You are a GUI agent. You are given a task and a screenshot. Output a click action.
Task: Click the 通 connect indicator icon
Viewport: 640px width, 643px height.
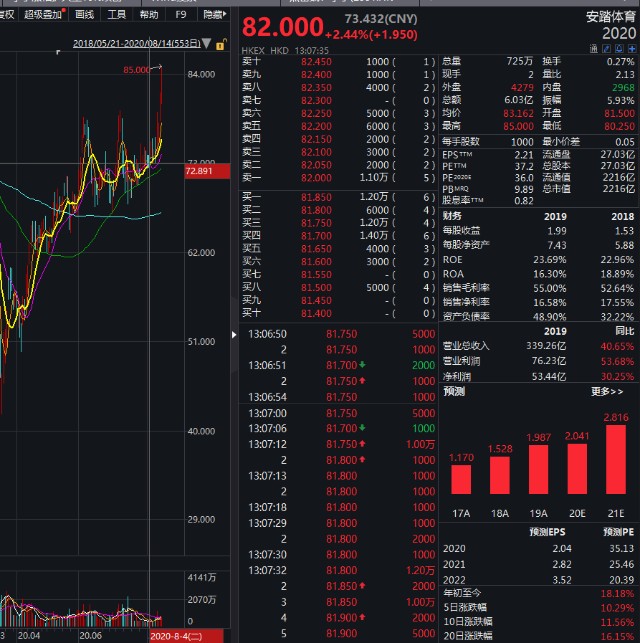coord(594,49)
